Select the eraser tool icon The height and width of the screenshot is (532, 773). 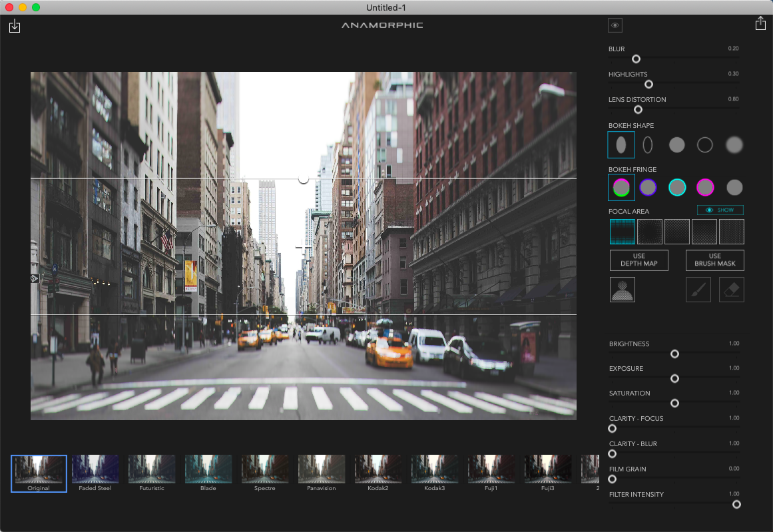pyautogui.click(x=731, y=290)
